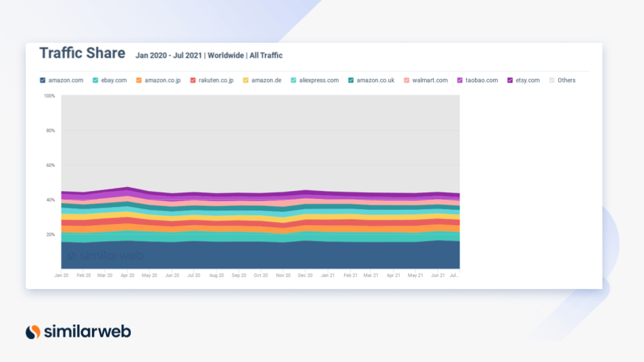This screenshot has height=362, width=644.
Task: Disable the amazon.co.jp legend checkbox
Action: click(139, 80)
